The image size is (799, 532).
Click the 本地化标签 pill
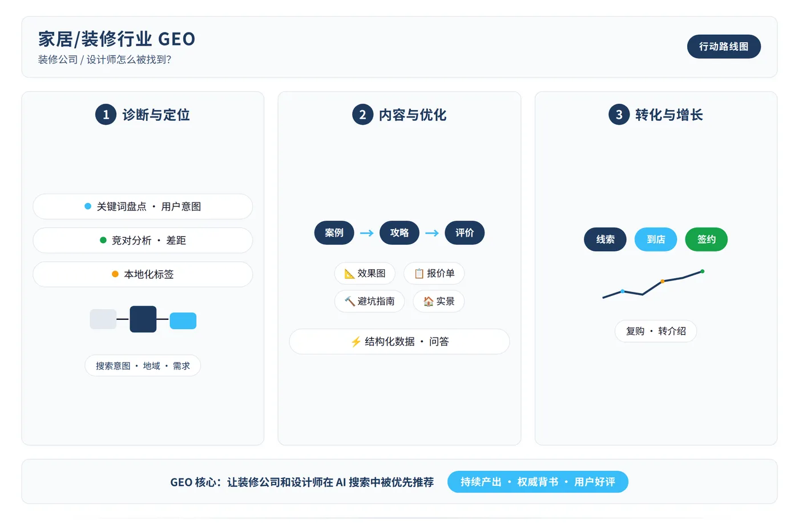point(143,274)
